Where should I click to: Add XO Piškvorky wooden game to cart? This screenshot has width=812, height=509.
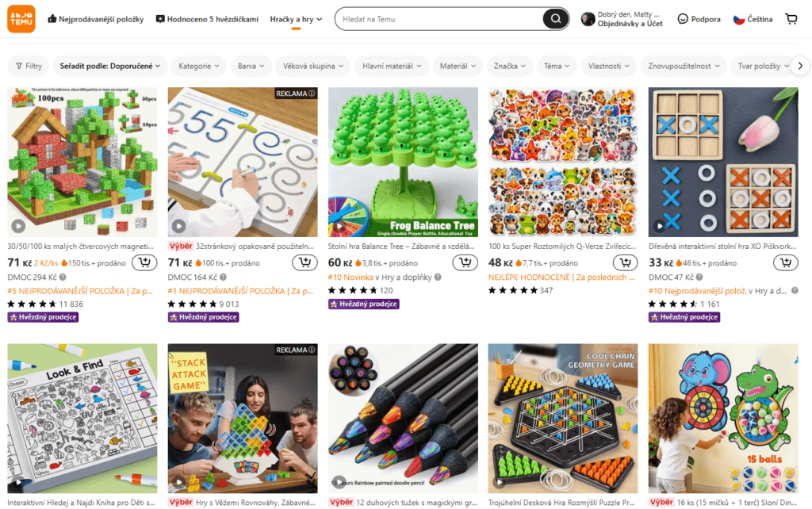click(x=786, y=262)
